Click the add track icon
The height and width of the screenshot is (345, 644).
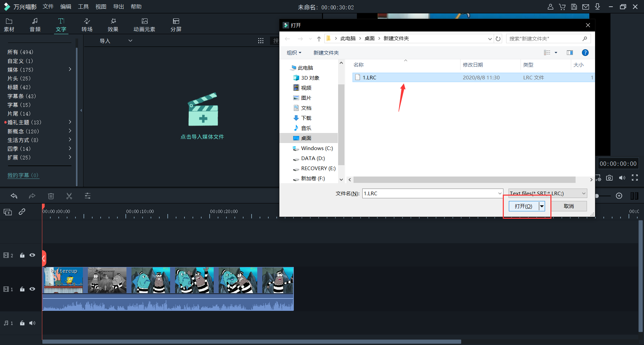8,212
